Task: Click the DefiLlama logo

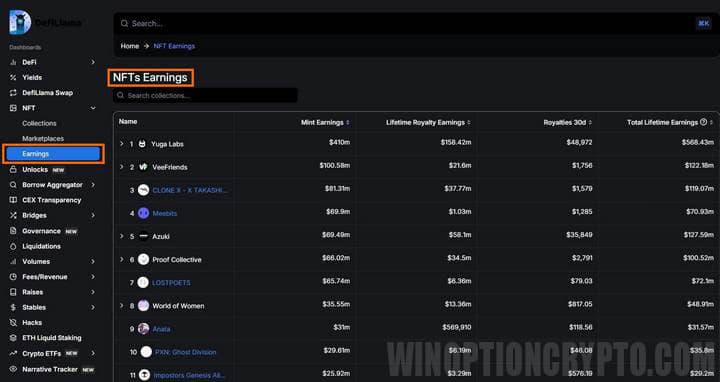Action: (20, 22)
